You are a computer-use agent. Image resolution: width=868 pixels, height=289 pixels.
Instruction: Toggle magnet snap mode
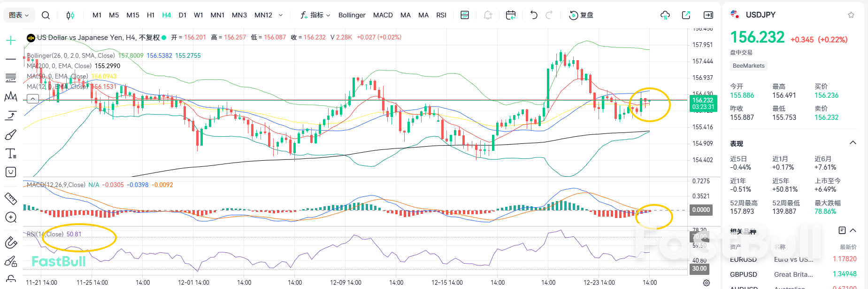click(x=10, y=242)
